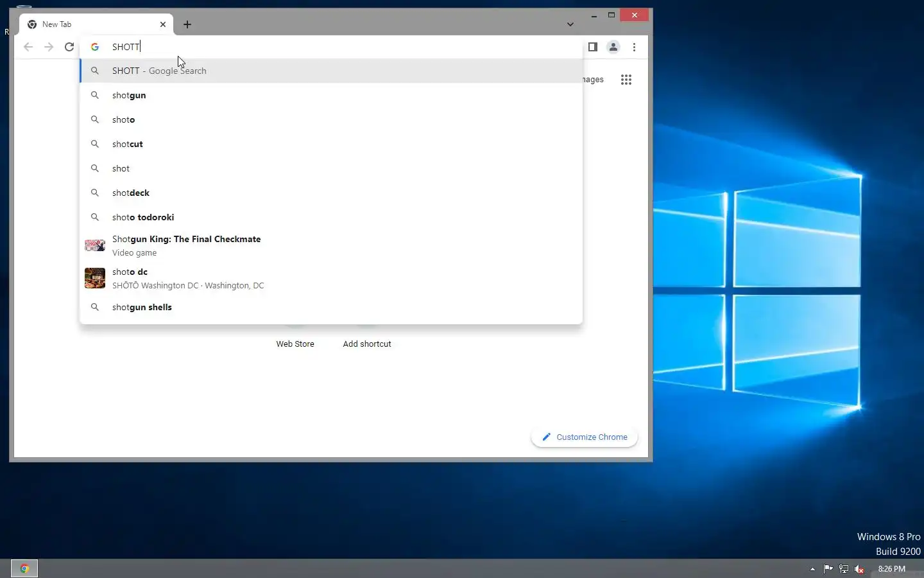Open the Chrome three-dot menu
Image resolution: width=924 pixels, height=578 pixels.
pyautogui.click(x=634, y=47)
